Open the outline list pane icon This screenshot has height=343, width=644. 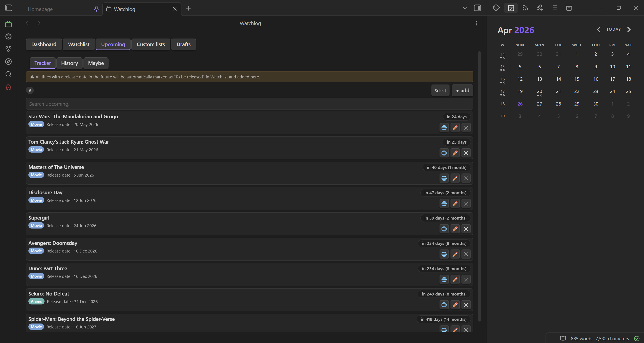point(554,8)
